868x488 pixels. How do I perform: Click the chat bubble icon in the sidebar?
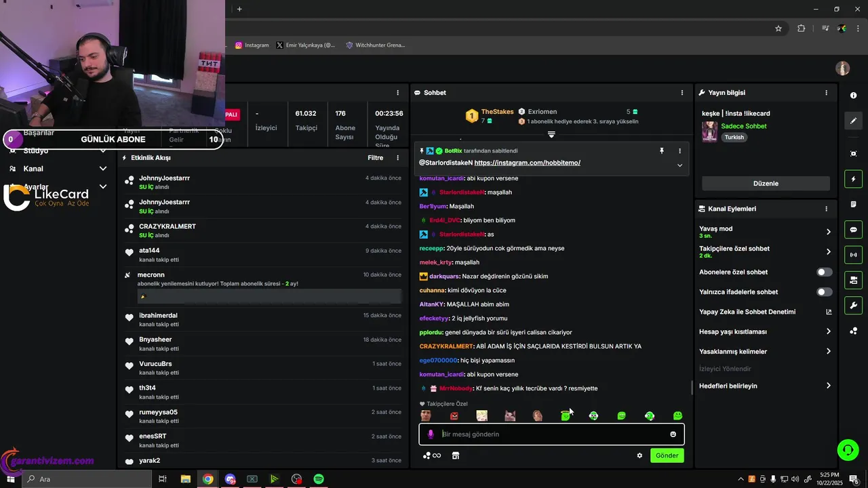pos(853,230)
